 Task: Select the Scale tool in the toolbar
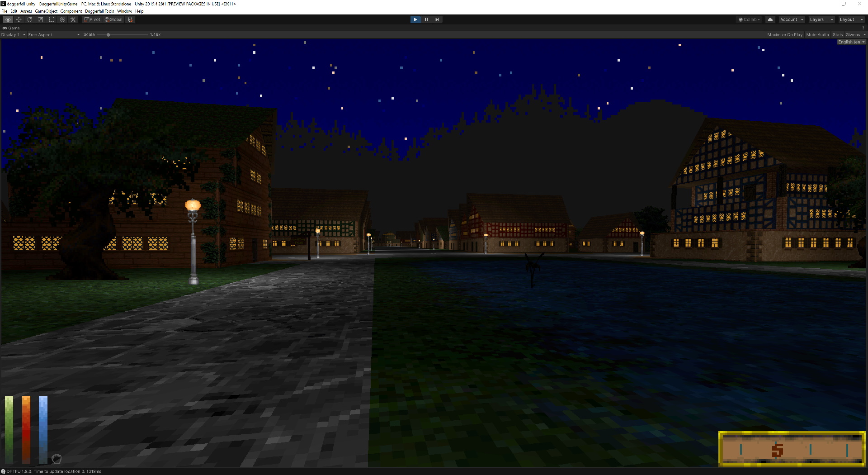41,19
